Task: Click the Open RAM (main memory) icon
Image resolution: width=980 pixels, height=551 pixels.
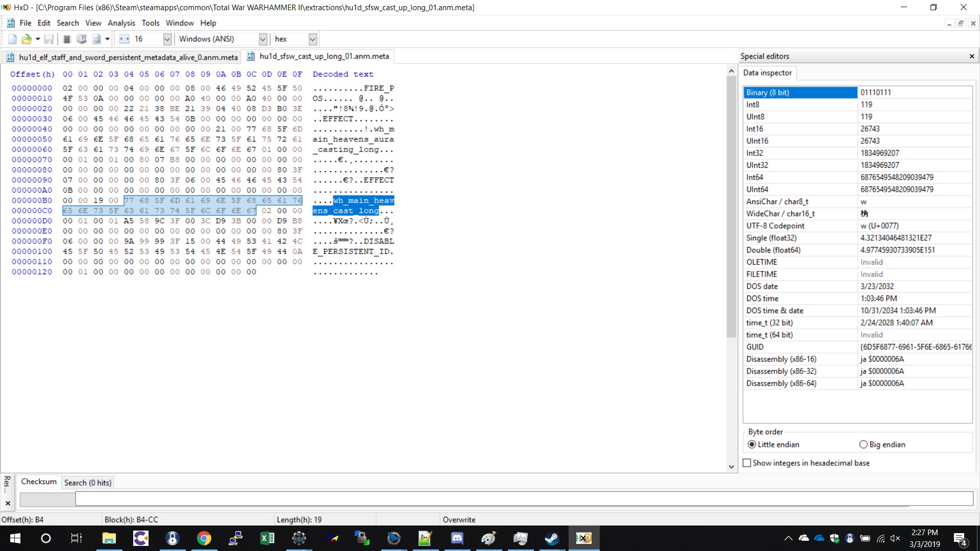Action: tap(67, 39)
